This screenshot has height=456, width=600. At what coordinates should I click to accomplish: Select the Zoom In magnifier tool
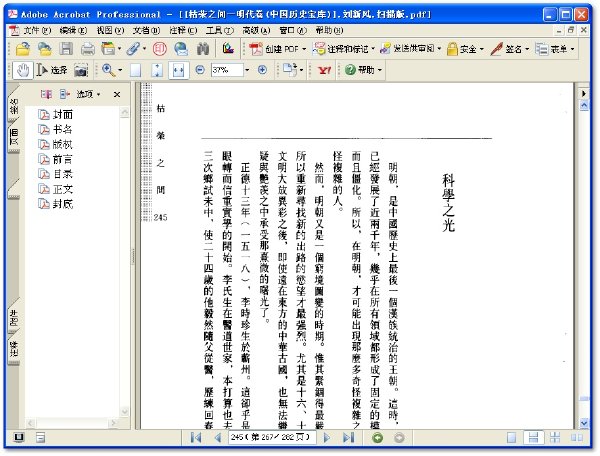click(108, 70)
